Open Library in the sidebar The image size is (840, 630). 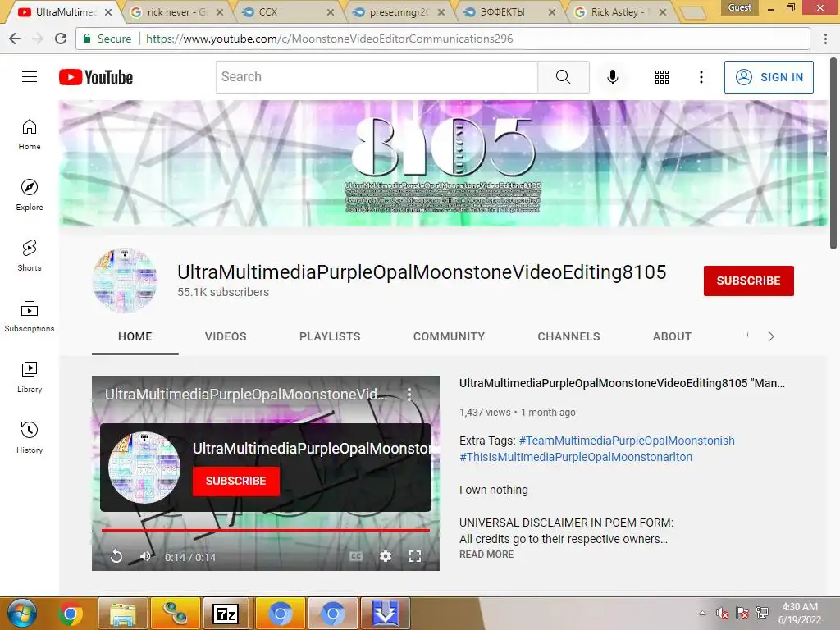30,377
